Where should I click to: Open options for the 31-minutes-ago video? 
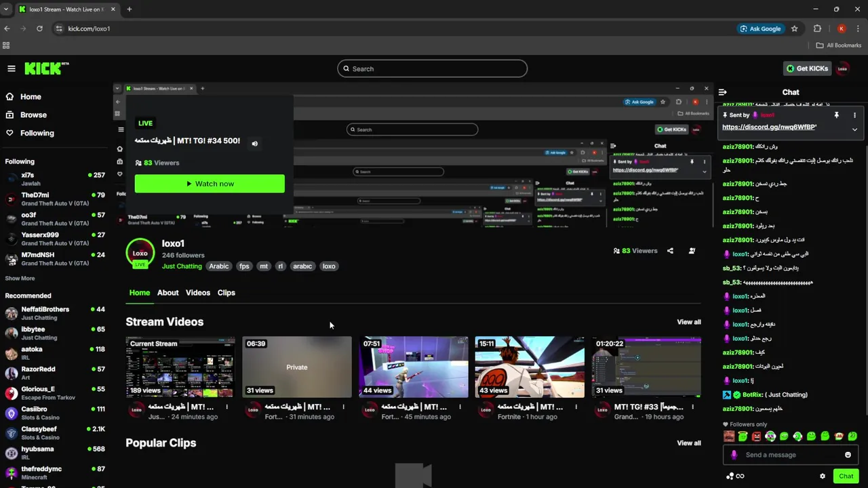[344, 407]
